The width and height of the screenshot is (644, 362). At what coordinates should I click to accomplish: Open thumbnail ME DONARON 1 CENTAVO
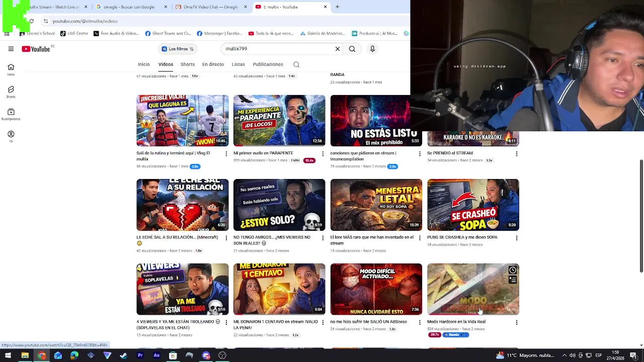coord(279,289)
